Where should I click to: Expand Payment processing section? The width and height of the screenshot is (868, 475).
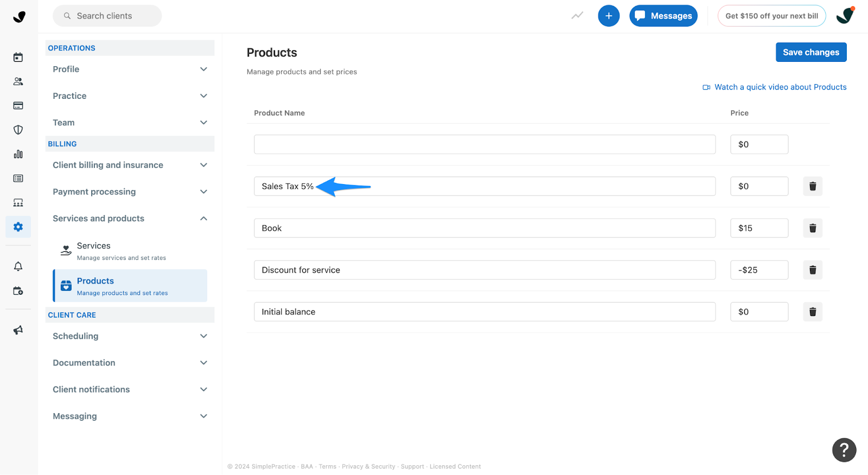point(130,192)
